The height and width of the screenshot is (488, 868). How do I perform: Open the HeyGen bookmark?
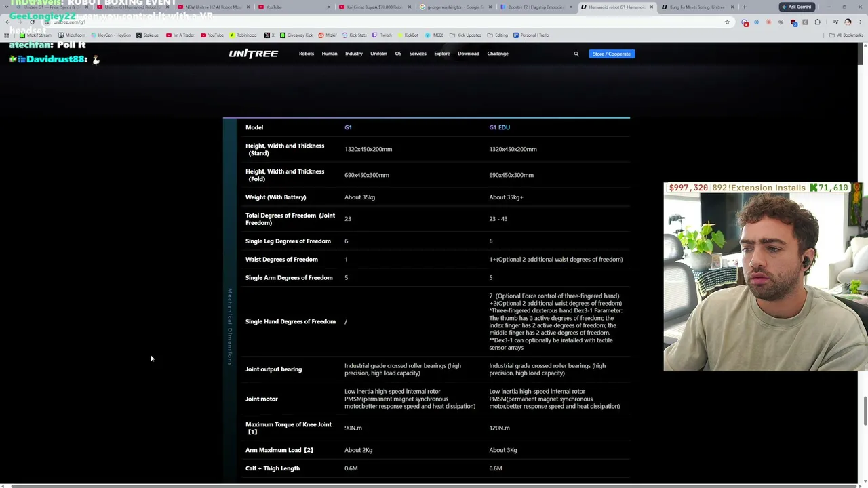tap(111, 35)
